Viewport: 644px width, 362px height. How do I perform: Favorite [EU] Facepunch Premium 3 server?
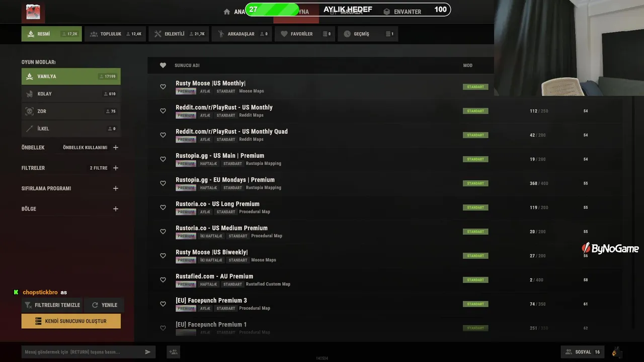click(163, 304)
